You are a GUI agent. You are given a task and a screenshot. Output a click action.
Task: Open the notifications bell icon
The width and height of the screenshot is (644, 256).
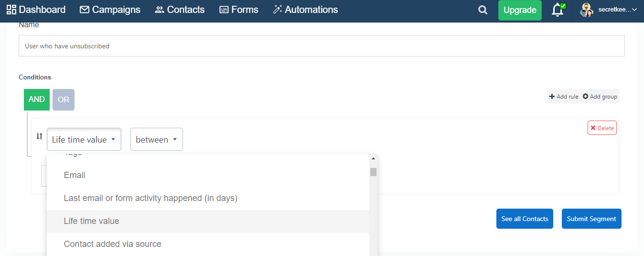point(558,10)
